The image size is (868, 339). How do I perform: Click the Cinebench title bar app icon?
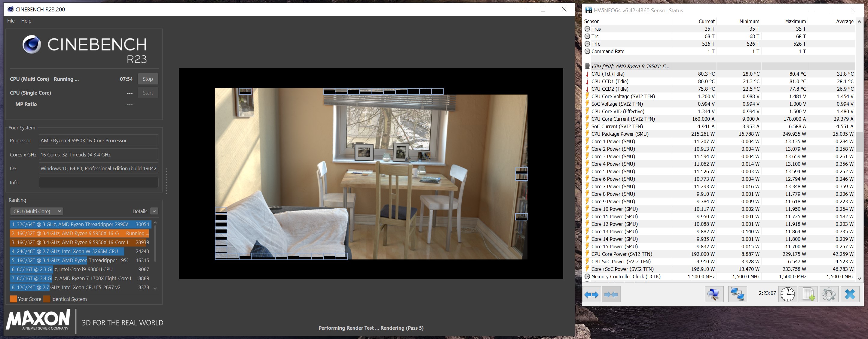coord(11,9)
